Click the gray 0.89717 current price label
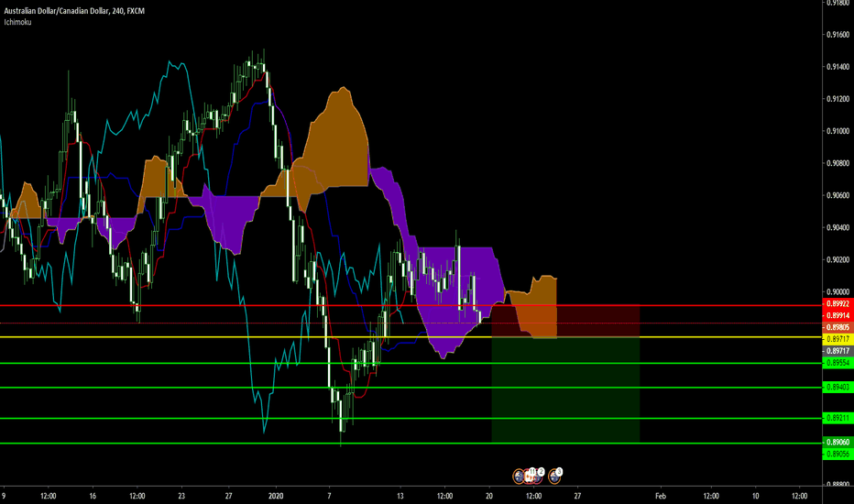This screenshot has width=854, height=504. point(836,351)
